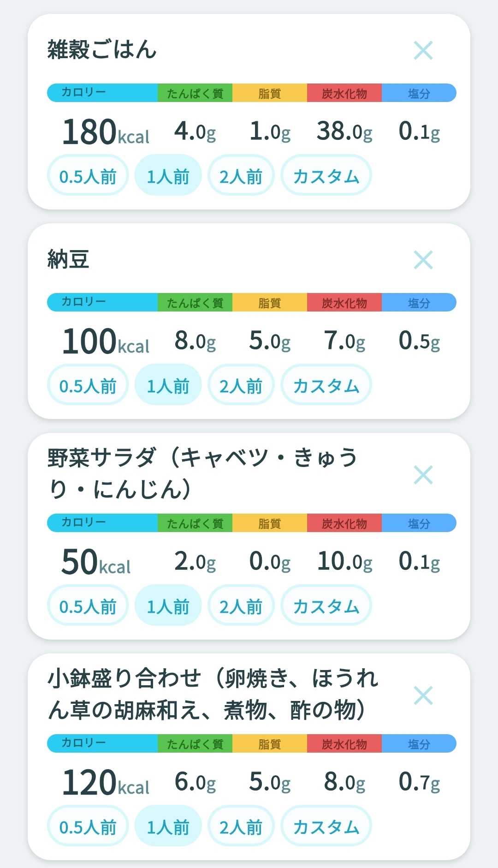Remove the 納豆 entry with X icon

423,260
